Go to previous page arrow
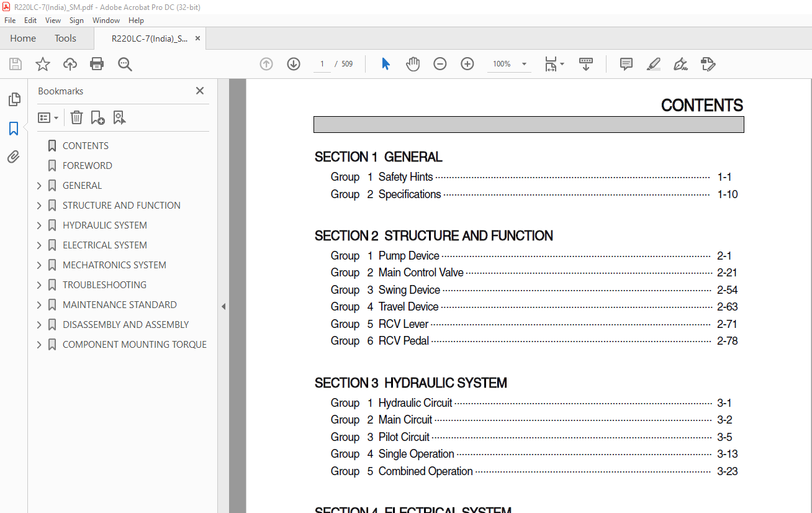This screenshot has height=513, width=812. 266,64
